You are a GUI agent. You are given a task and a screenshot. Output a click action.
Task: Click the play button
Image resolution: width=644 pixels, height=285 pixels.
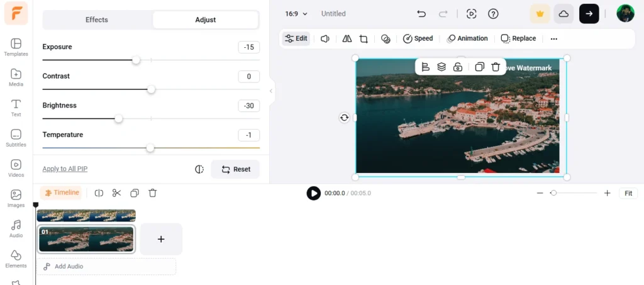(313, 193)
